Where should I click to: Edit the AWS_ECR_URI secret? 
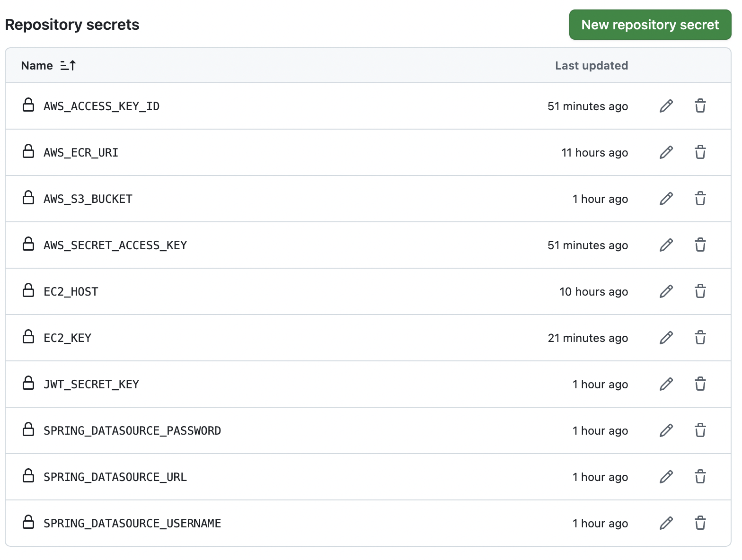point(666,152)
